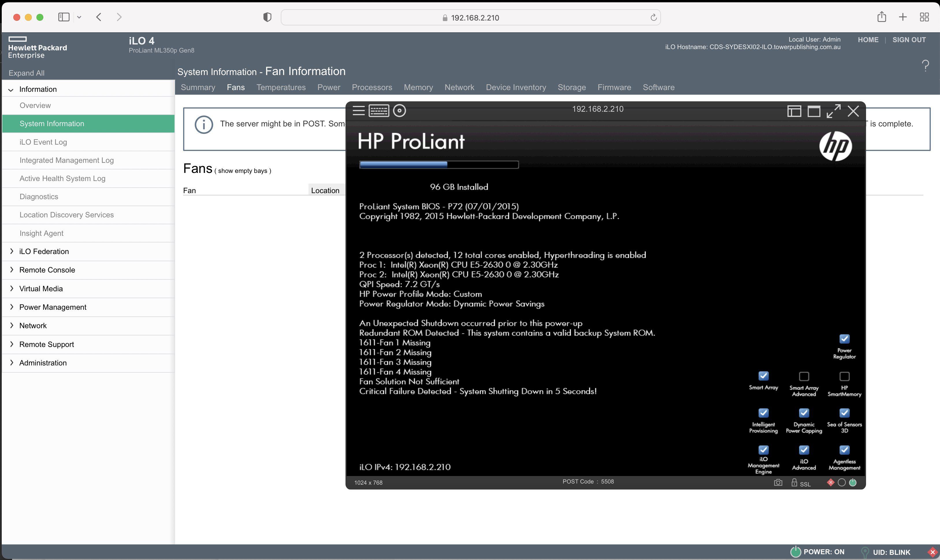940x560 pixels.
Task: Expand the Virtual Media section
Action: [x=11, y=288]
